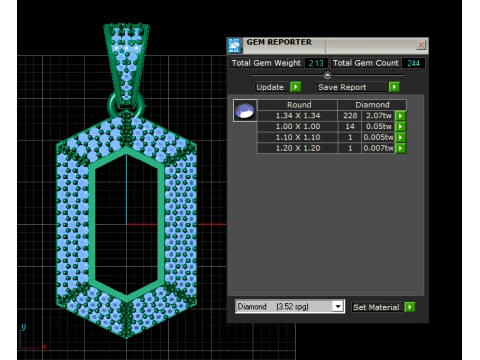Click the Diamond column header

coord(372,105)
